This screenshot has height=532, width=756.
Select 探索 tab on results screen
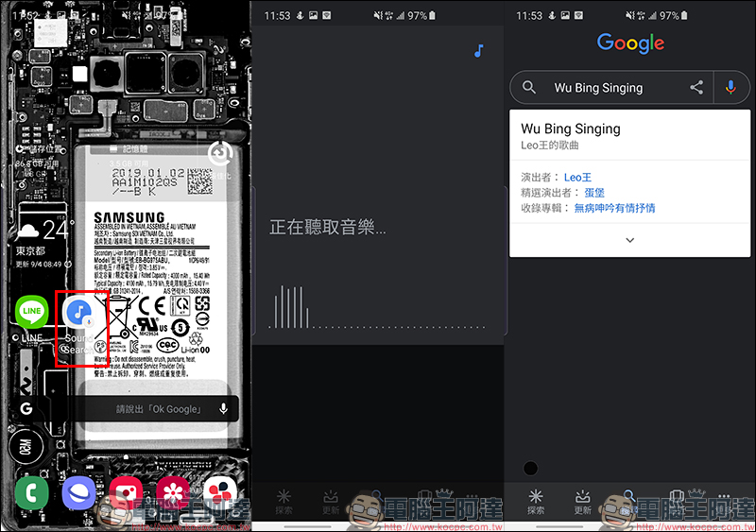pyautogui.click(x=536, y=502)
